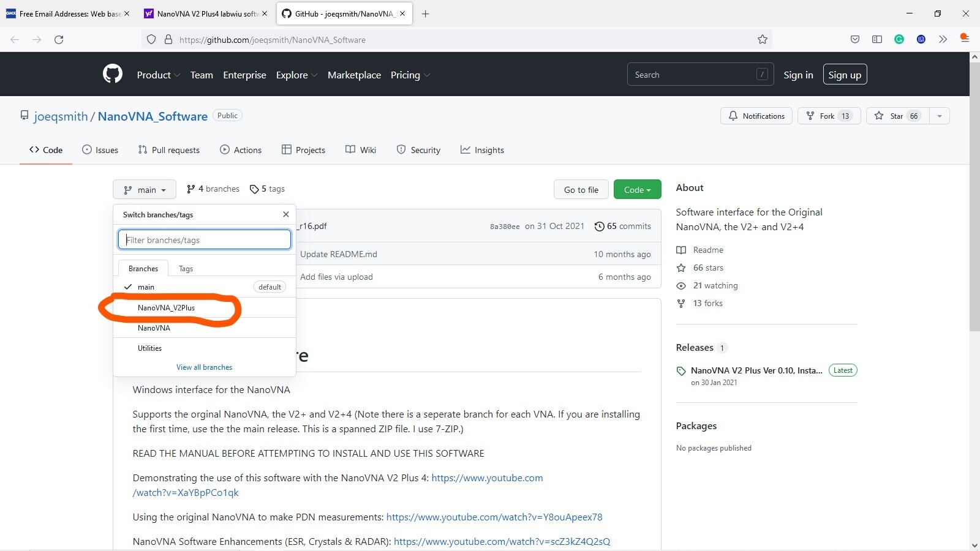Close the Free Email Addresses tab
This screenshot has width=980, height=551.
[127, 13]
